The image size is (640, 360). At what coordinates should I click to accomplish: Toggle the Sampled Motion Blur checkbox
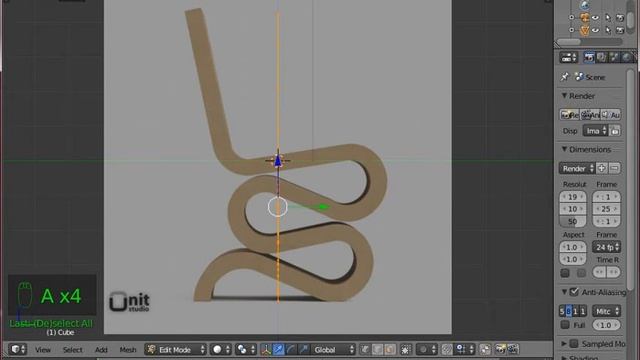[574, 344]
